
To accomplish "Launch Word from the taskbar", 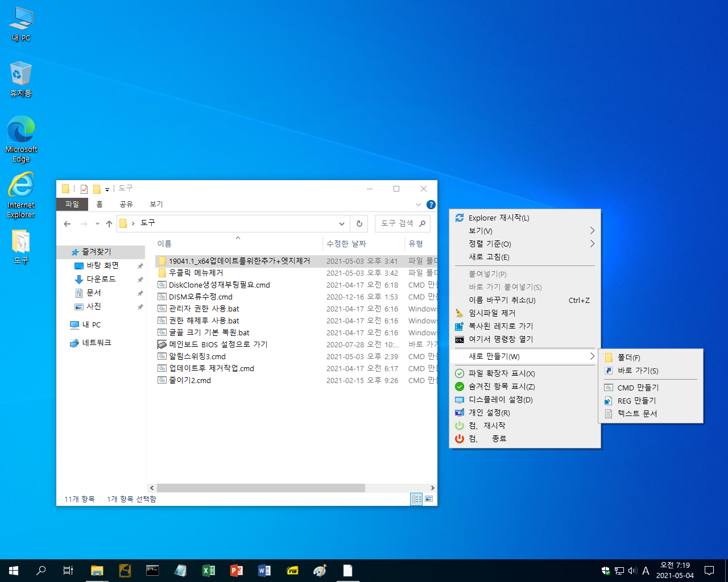I will click(x=264, y=571).
